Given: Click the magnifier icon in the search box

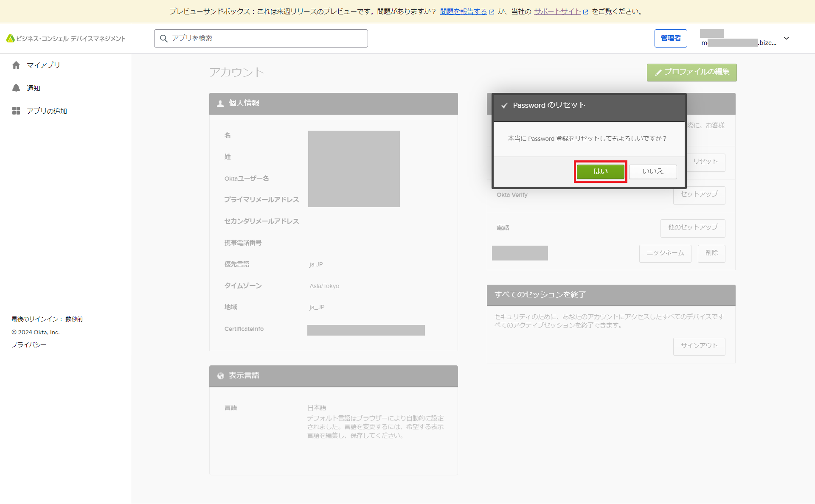Looking at the screenshot, I should (163, 39).
